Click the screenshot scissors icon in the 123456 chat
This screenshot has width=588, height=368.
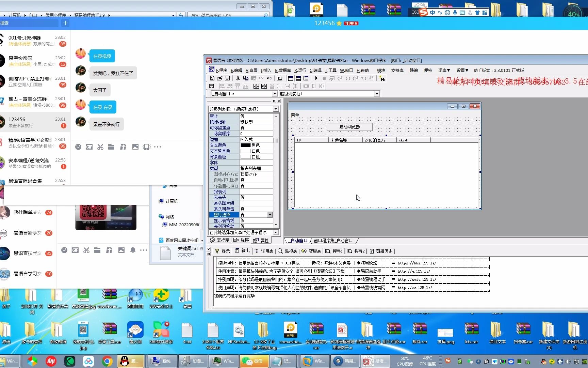pyautogui.click(x=100, y=147)
